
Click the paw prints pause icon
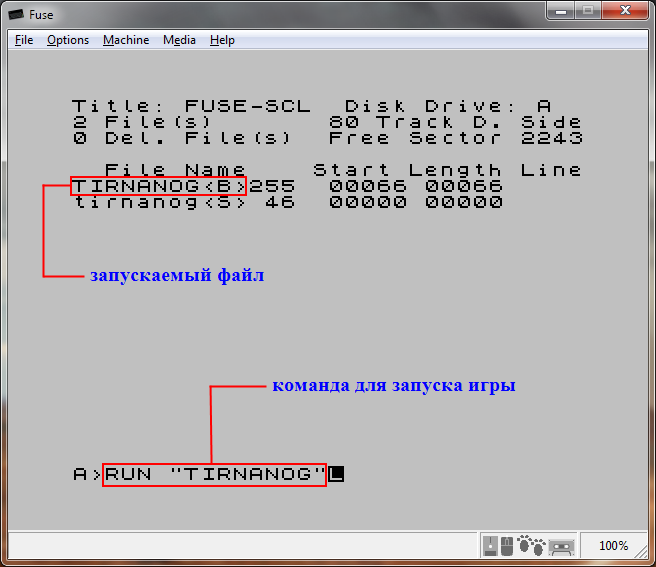point(531,545)
